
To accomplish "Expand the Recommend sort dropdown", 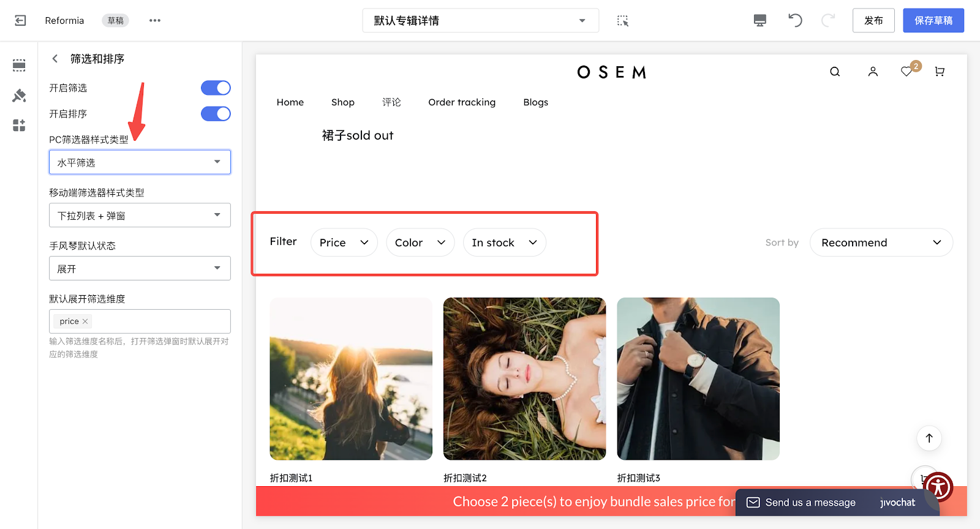I will point(881,243).
